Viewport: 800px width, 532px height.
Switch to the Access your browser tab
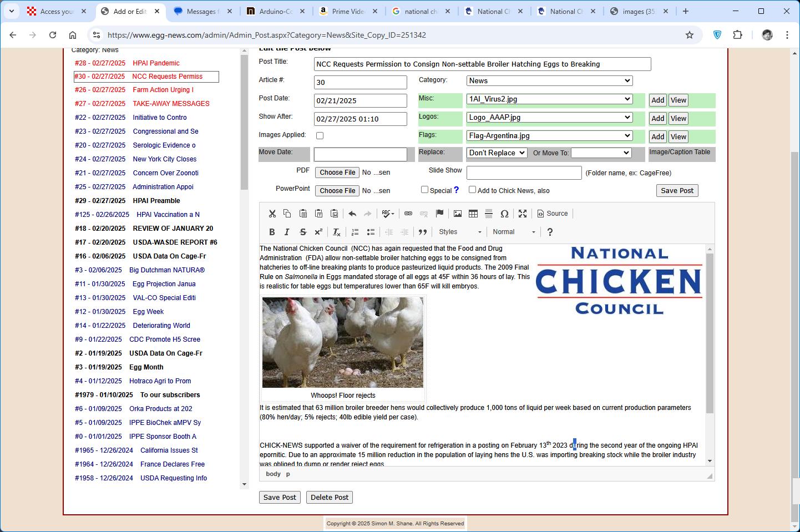click(x=57, y=12)
